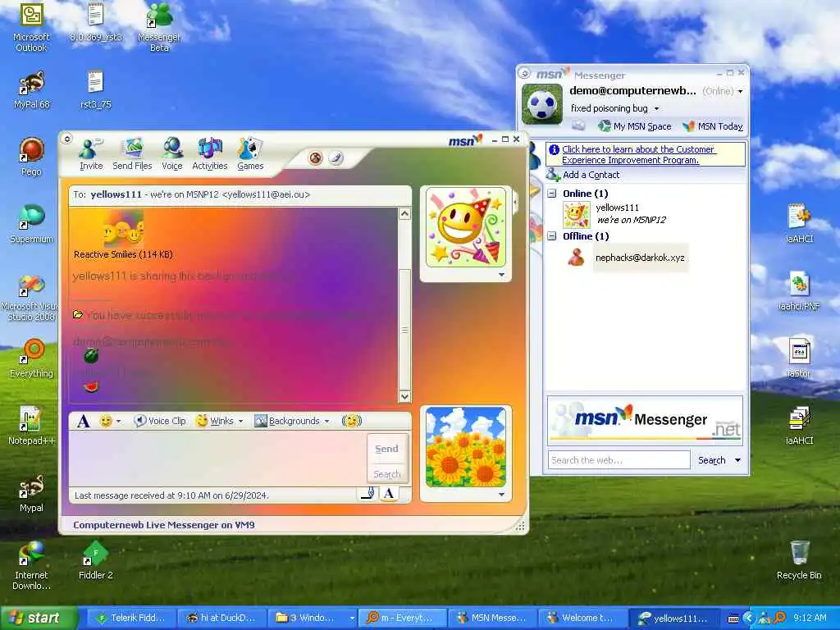Click the Search button in chat window
840x630 pixels.
click(386, 474)
